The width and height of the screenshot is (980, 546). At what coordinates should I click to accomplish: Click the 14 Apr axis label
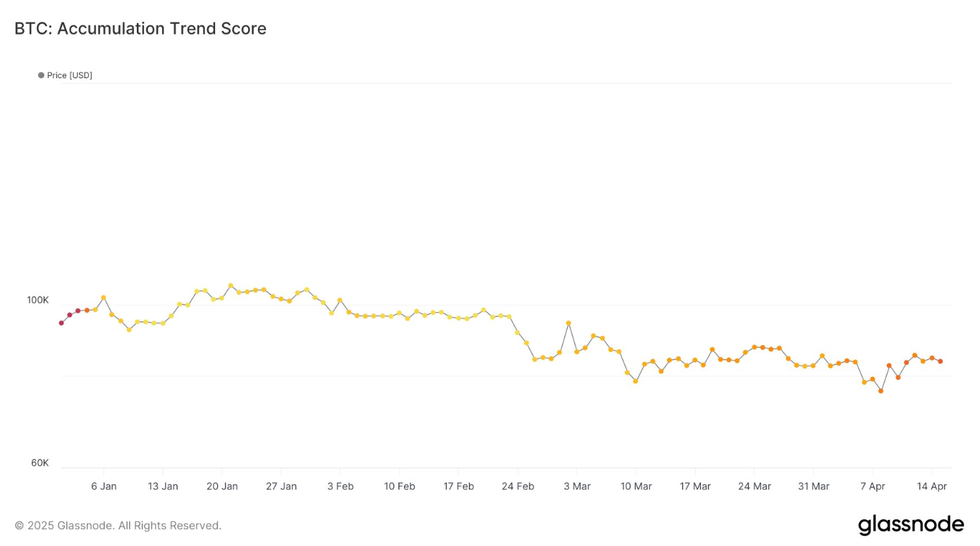click(931, 486)
